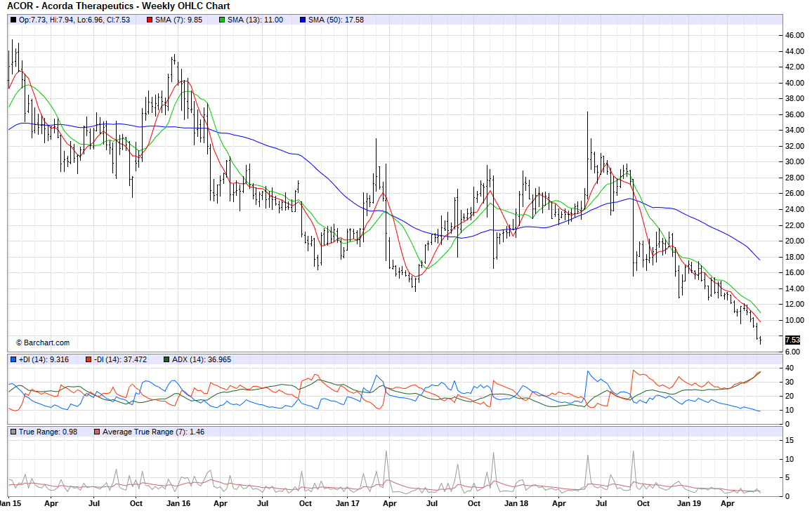Click the Jan 17 date axis label
812x525 pixels.
click(x=348, y=503)
